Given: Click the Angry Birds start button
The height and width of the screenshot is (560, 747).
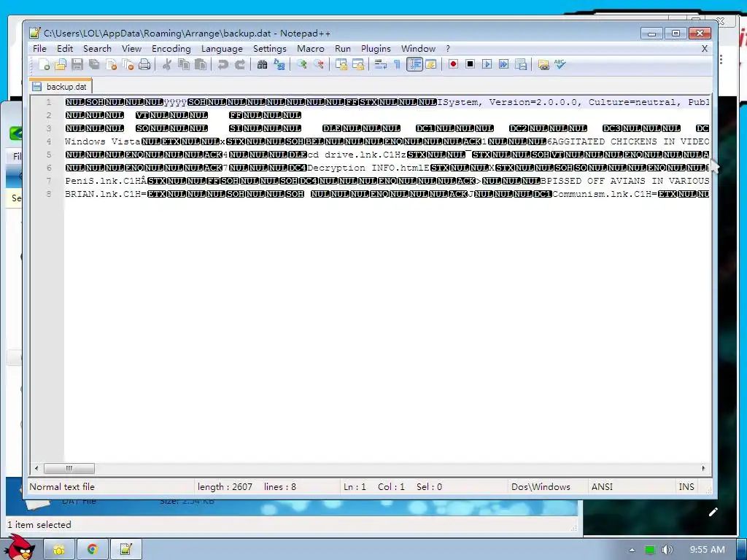Looking at the screenshot, I should tap(20, 547).
